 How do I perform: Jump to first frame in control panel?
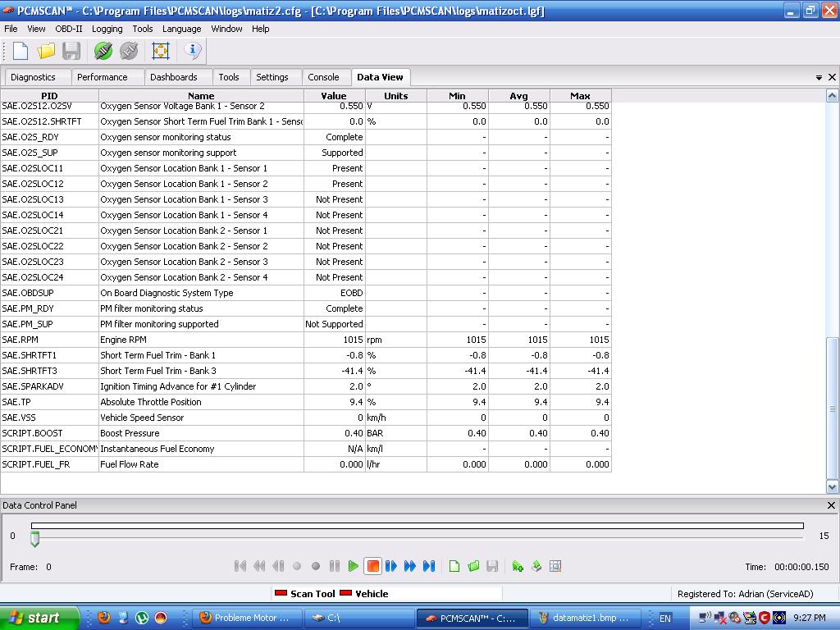(x=240, y=566)
